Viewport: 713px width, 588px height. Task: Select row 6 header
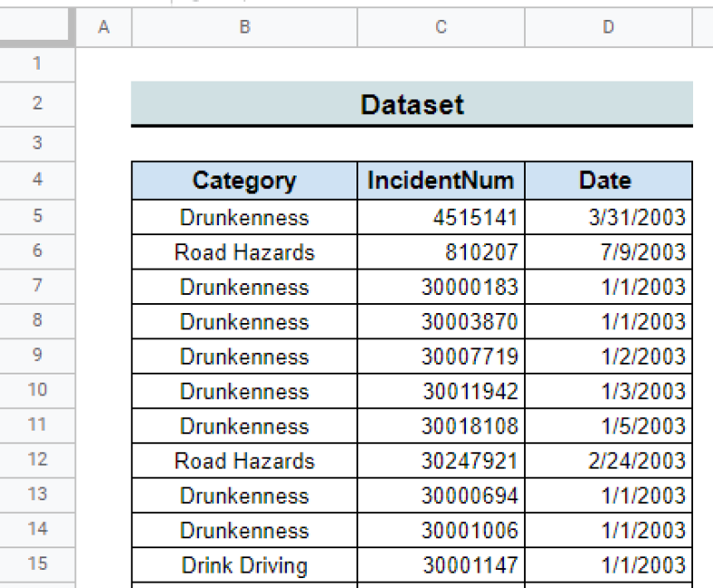pyautogui.click(x=37, y=251)
